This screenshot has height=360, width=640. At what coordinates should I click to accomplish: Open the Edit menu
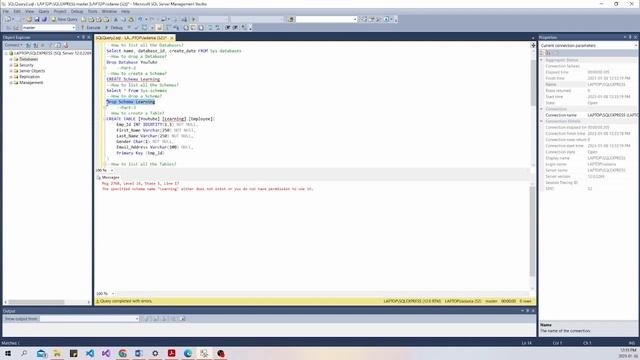click(17, 11)
